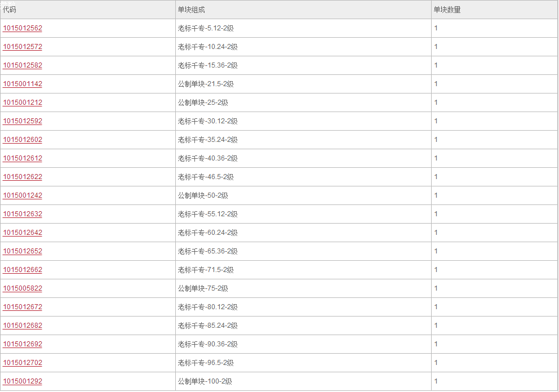This screenshot has height=392, width=559.
Task: Select cell 老标千专-46.5-2级
Action: pyautogui.click(x=303, y=177)
